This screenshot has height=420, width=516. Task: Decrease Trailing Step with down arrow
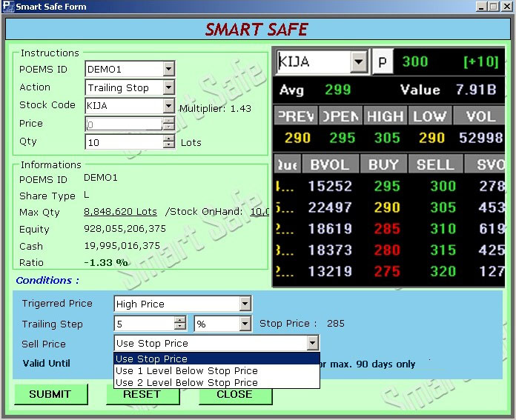pyautogui.click(x=179, y=327)
